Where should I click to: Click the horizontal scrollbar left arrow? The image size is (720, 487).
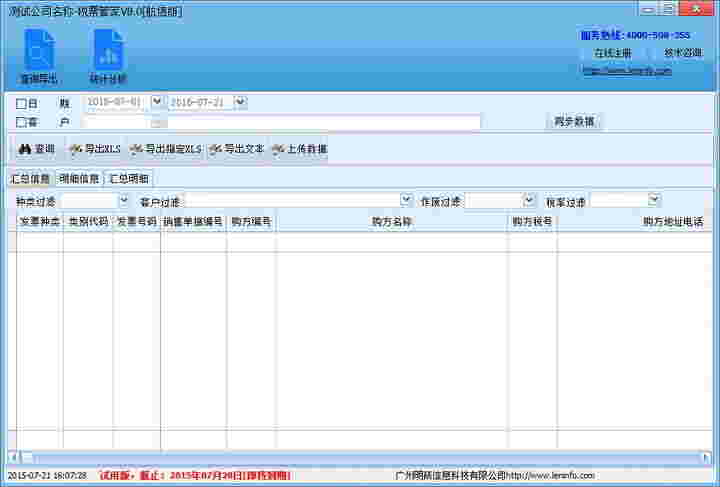13,457
